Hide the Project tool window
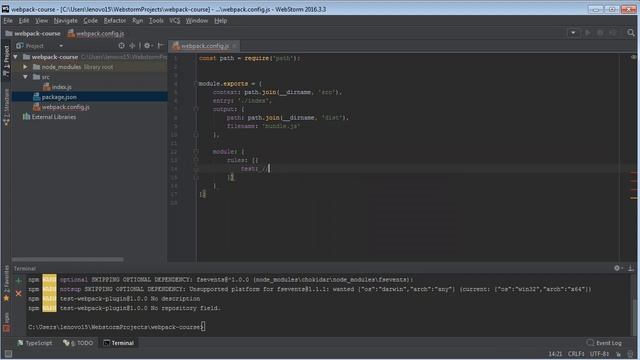 tap(161, 46)
